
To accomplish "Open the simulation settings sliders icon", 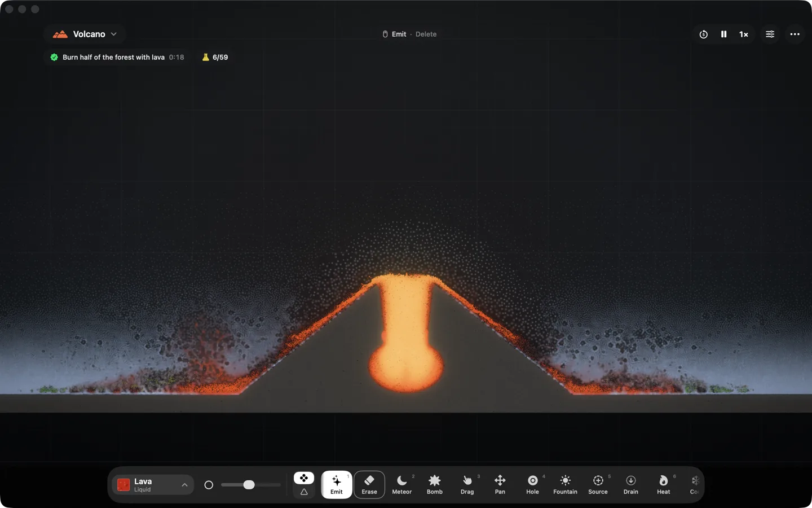I will 770,34.
